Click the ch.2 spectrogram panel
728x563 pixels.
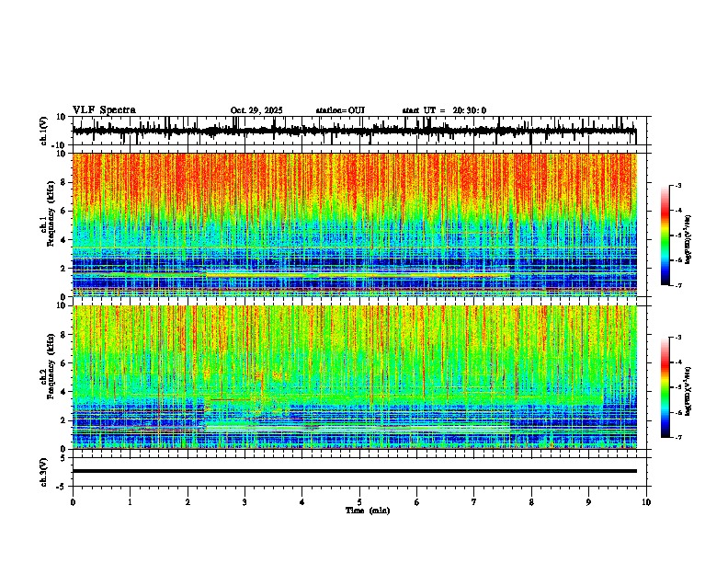point(355,377)
